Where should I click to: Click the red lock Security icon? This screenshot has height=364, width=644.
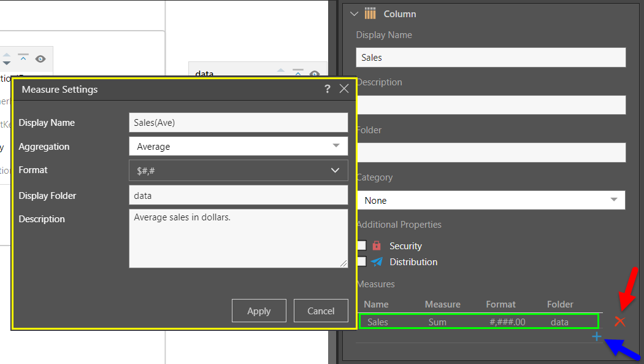[x=377, y=246]
